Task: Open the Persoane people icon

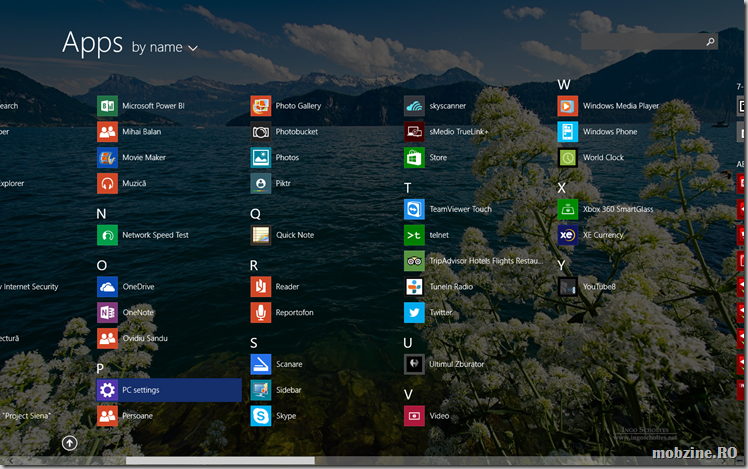Action: pos(107,416)
